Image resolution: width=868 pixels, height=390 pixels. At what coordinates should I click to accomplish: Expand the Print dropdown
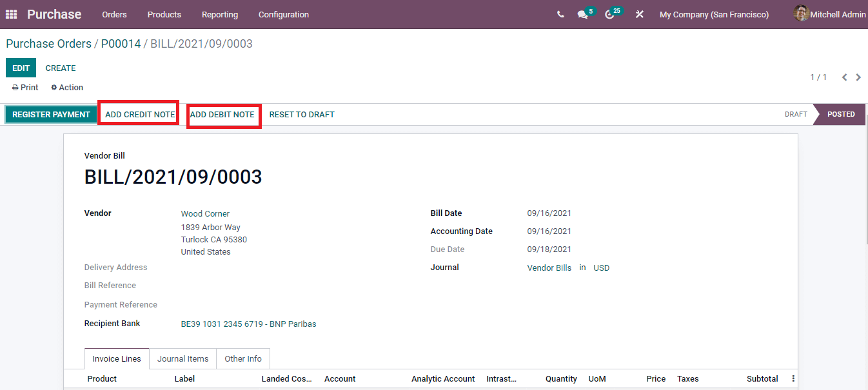tap(25, 88)
